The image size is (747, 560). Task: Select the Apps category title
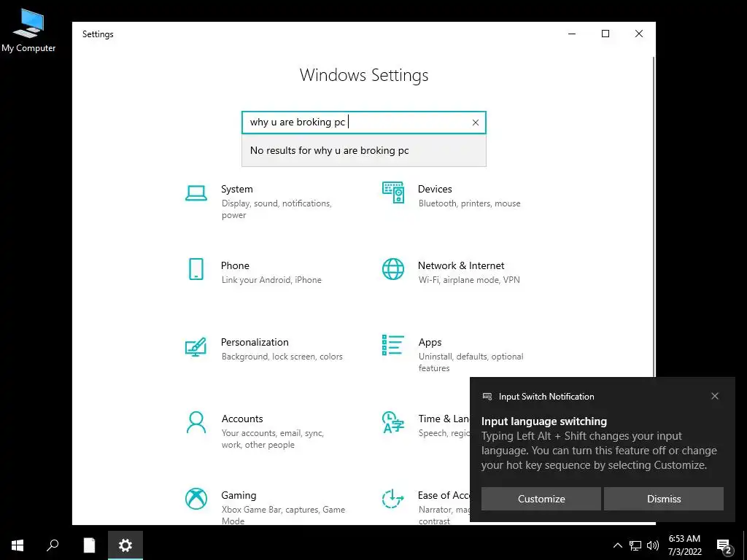[x=430, y=343]
